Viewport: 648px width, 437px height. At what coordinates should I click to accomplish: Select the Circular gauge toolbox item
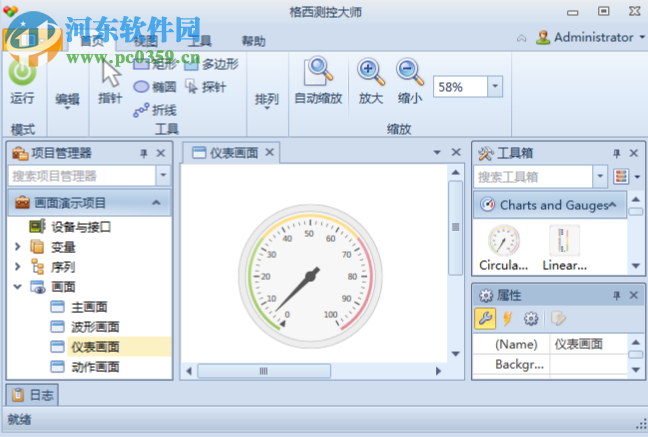(503, 248)
